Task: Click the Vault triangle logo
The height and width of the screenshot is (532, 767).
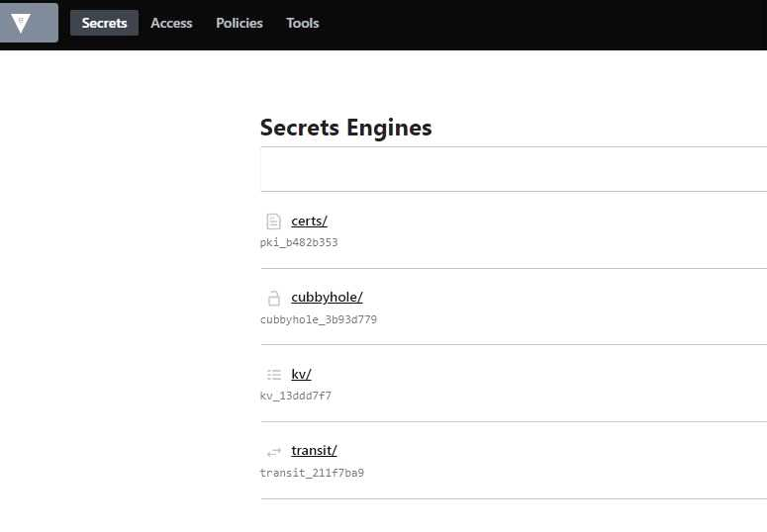Action: [21, 23]
